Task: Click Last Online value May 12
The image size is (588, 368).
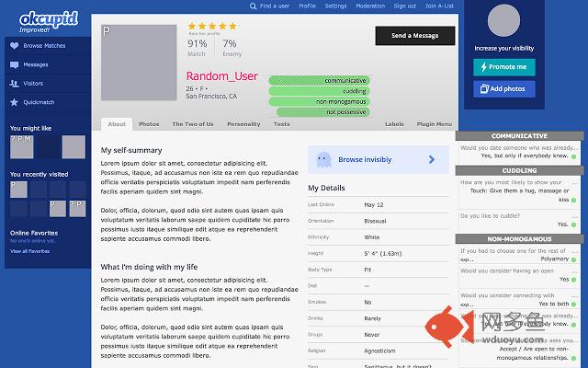Action: [x=374, y=205]
